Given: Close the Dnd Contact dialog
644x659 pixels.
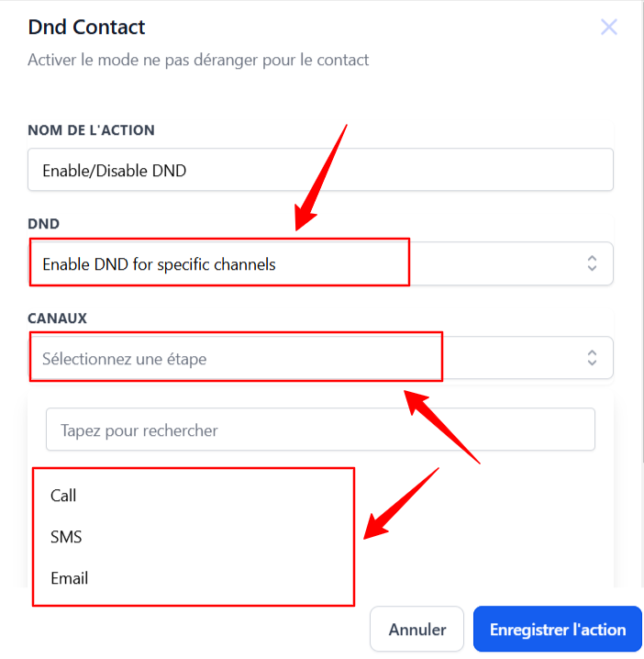Looking at the screenshot, I should (609, 28).
